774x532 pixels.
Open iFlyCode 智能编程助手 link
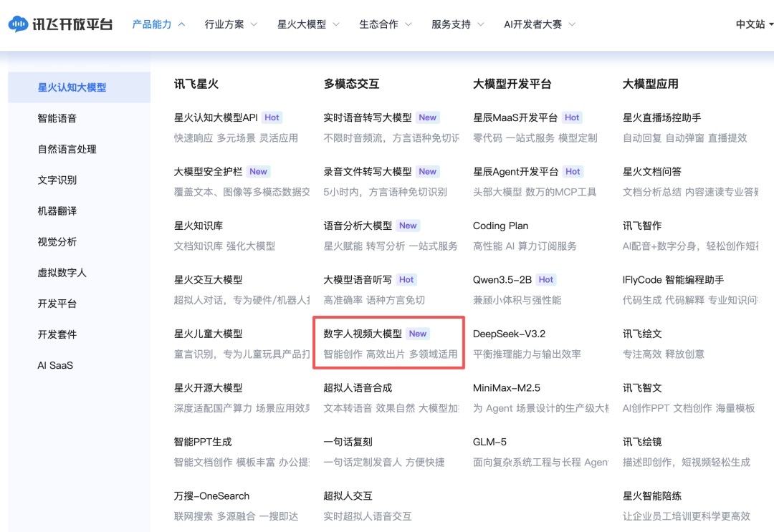(x=673, y=279)
